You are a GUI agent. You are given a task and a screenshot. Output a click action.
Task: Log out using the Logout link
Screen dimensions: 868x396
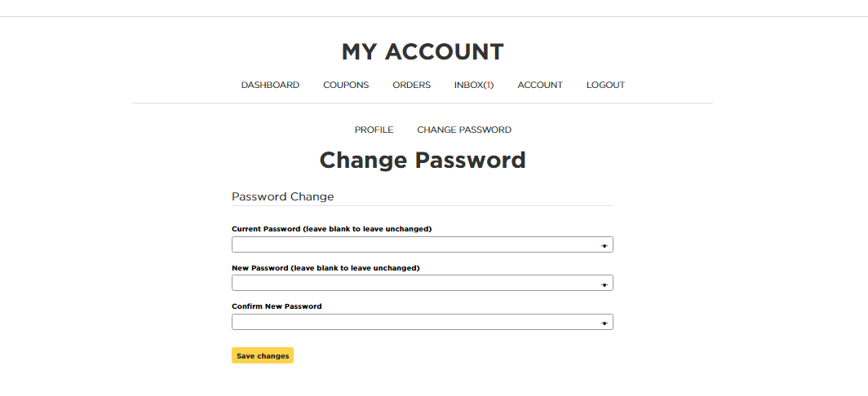pyautogui.click(x=605, y=85)
